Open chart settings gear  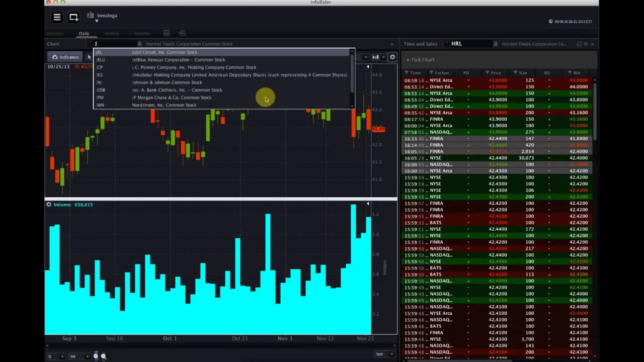pyautogui.click(x=392, y=57)
